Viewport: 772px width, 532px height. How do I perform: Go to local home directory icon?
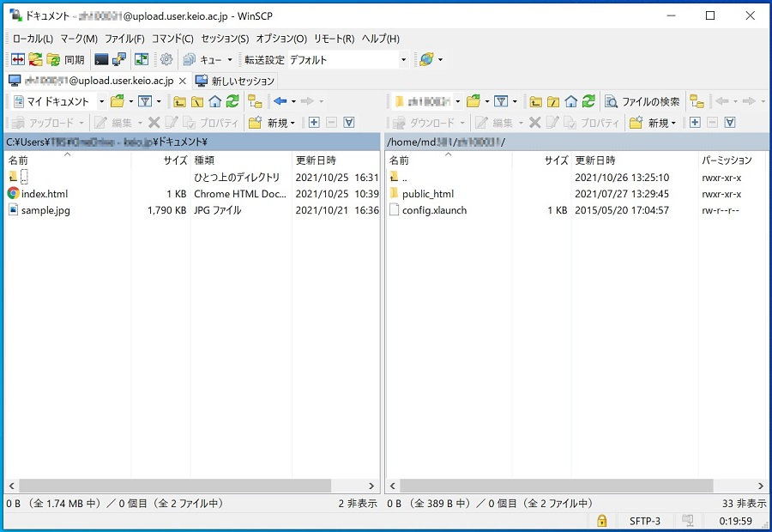[x=214, y=101]
